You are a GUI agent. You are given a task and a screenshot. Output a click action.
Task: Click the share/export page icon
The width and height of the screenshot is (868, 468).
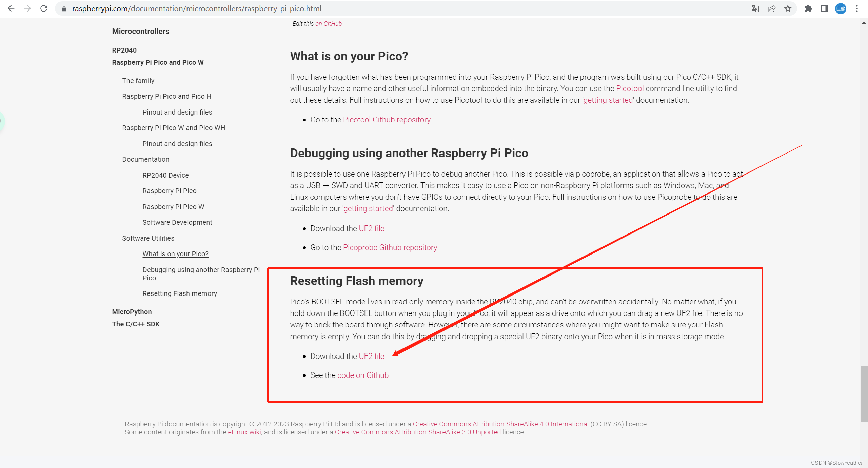tap(771, 9)
